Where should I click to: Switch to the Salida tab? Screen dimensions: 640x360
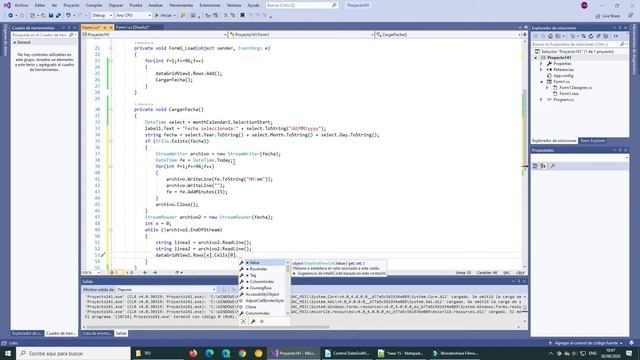click(121, 333)
